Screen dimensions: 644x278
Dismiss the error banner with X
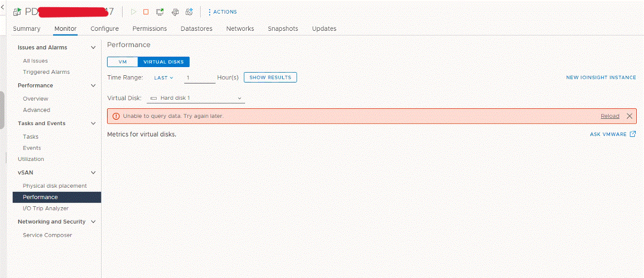coord(629,116)
